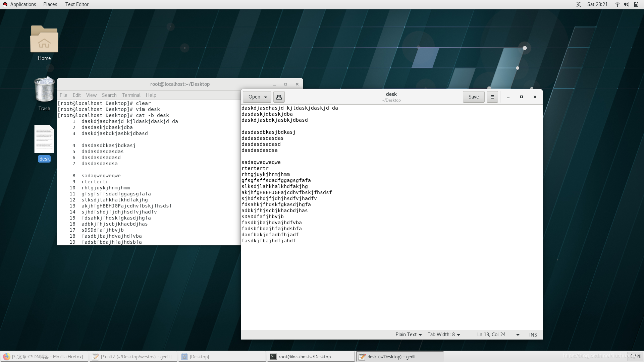Click terminal output line 'rtertertr'

[95, 182]
